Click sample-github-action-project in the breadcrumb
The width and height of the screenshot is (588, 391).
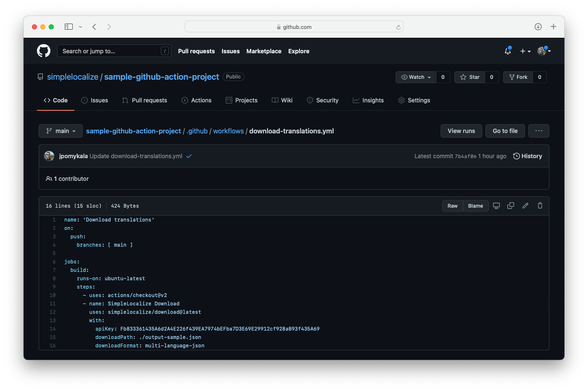pyautogui.click(x=134, y=131)
